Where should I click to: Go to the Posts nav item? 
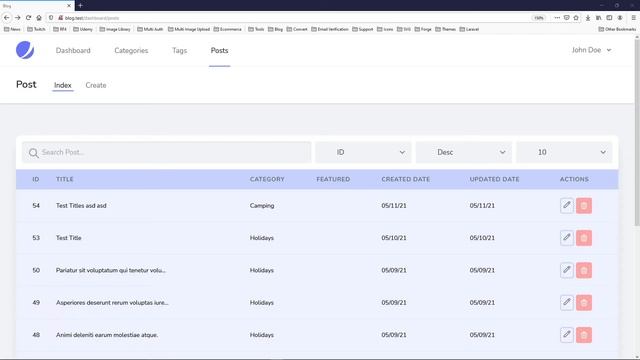point(219,50)
